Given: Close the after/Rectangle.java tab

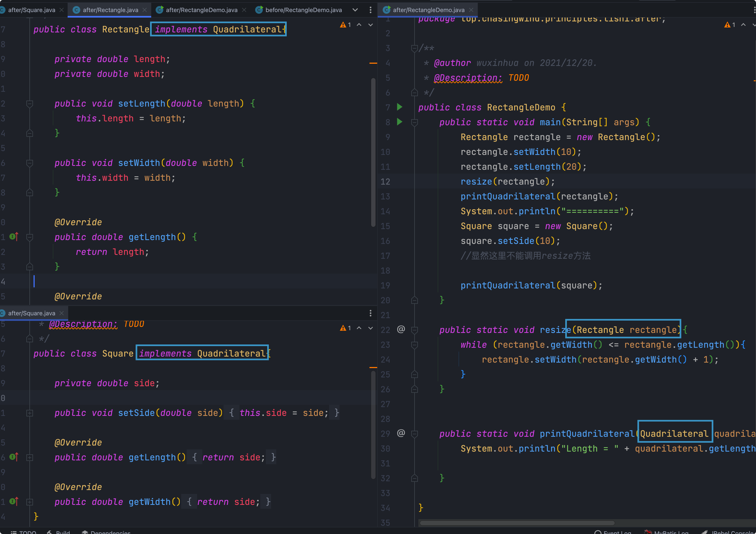Looking at the screenshot, I should pos(145,10).
